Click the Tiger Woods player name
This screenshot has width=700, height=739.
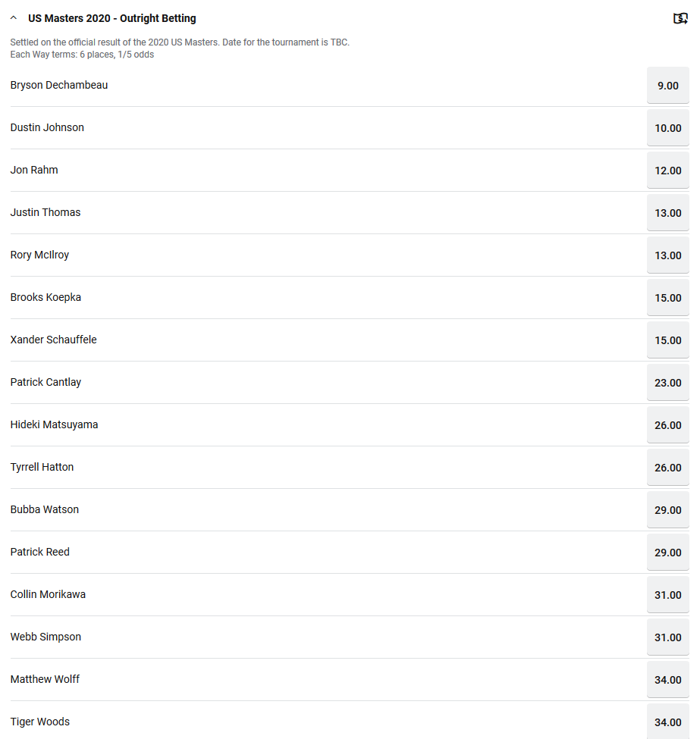pyautogui.click(x=40, y=722)
